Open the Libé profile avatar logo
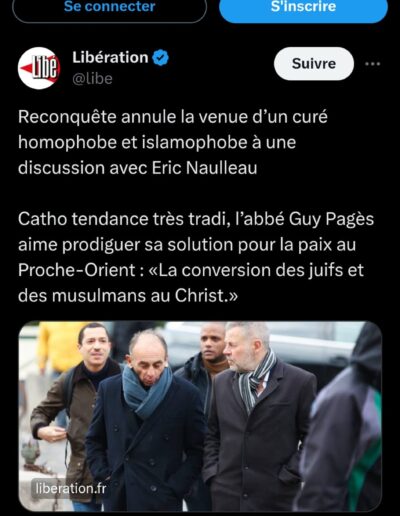Image resolution: width=400 pixels, height=516 pixels. (x=39, y=68)
